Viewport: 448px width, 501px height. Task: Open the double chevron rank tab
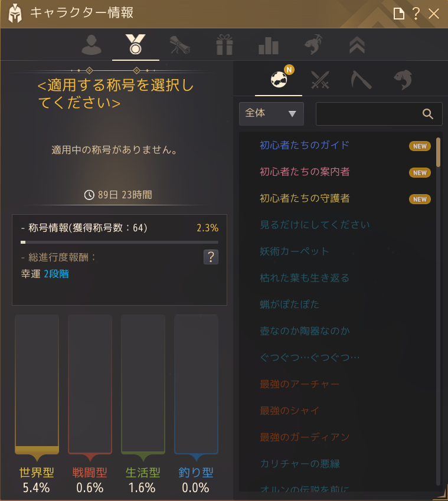[357, 45]
